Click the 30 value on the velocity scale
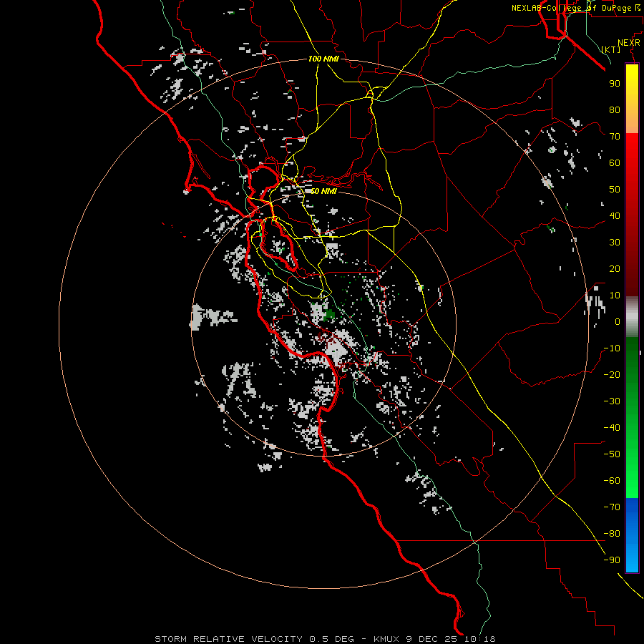This screenshot has width=644, height=644. [x=615, y=243]
